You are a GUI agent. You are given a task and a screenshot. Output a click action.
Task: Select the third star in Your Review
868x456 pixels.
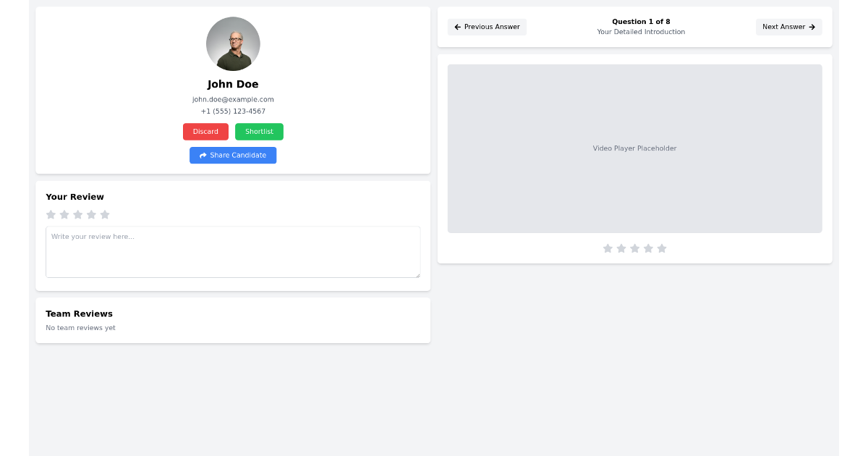point(78,214)
